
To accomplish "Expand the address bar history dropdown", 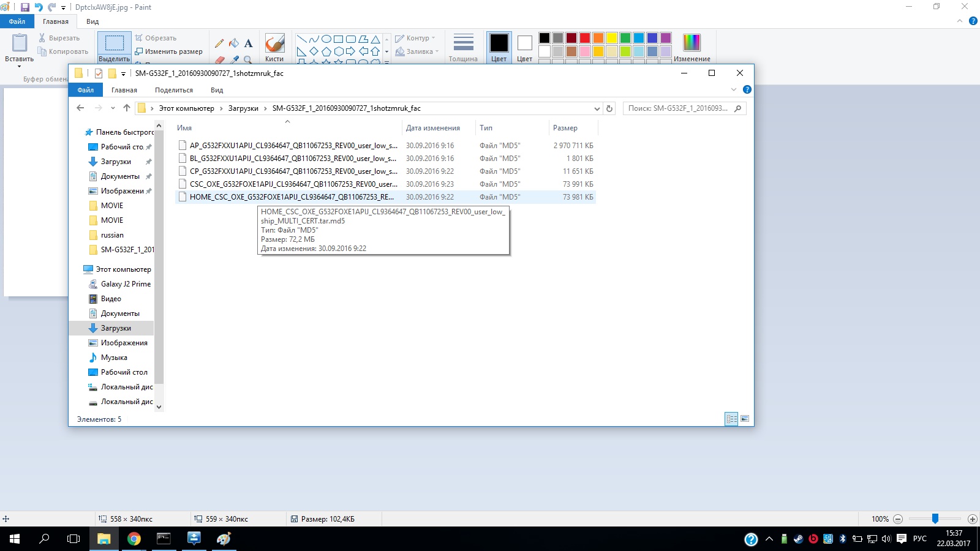I will 597,108.
